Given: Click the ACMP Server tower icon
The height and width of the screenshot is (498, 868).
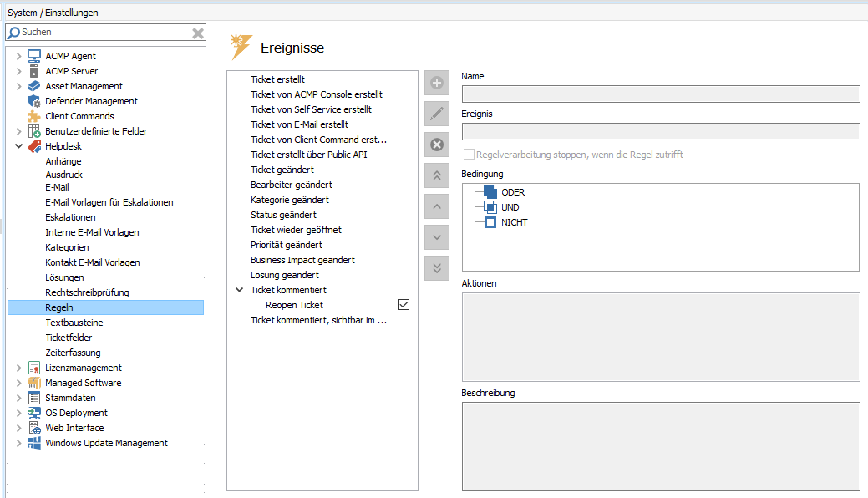Looking at the screenshot, I should pyautogui.click(x=33, y=71).
